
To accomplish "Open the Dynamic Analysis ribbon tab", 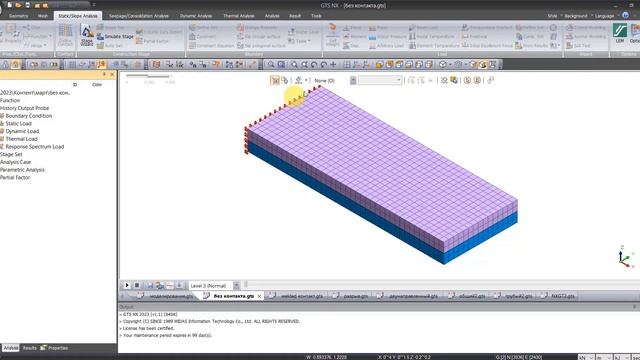I will click(196, 16).
